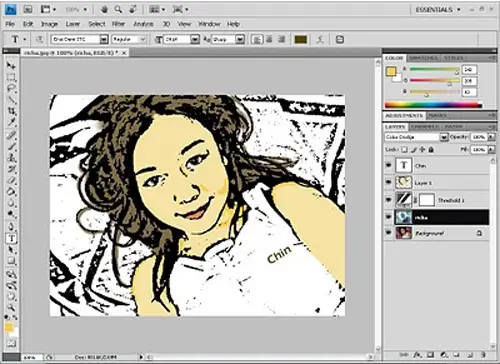Open the font style dropdown (Regular)

[143, 40]
